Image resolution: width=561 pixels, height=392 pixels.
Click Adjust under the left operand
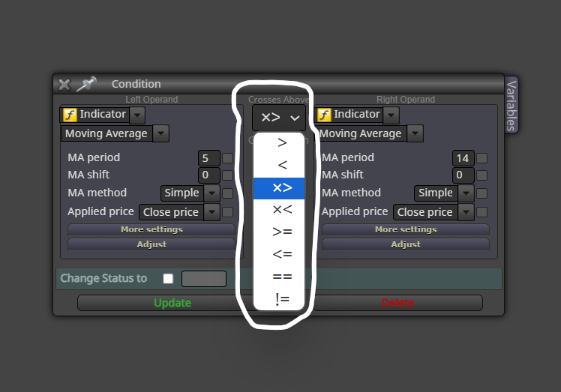(x=151, y=244)
